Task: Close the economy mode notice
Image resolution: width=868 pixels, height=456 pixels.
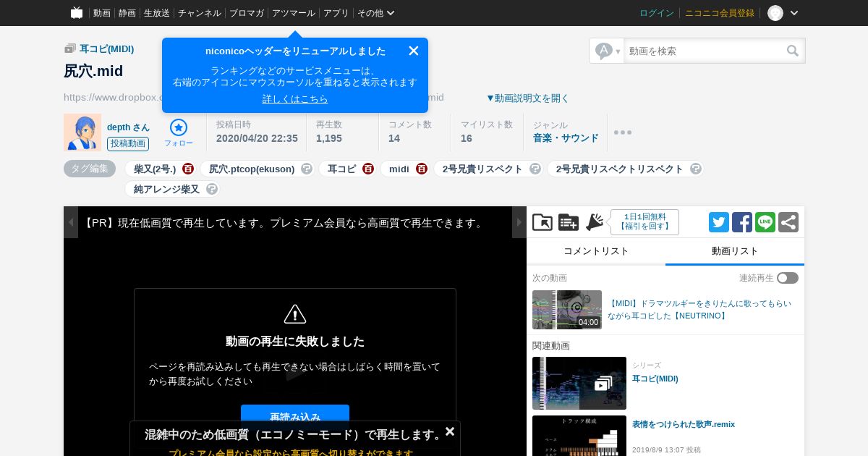Action: pyautogui.click(x=450, y=431)
